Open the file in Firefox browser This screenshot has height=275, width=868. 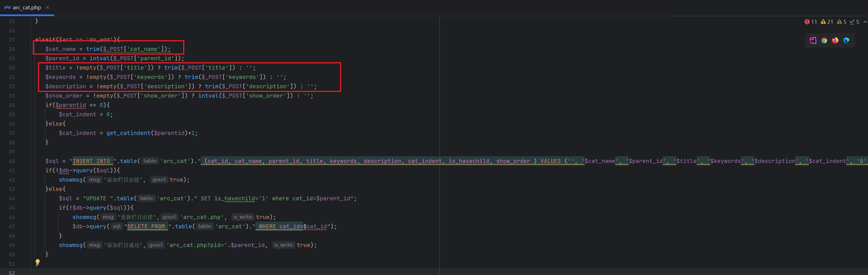point(835,40)
